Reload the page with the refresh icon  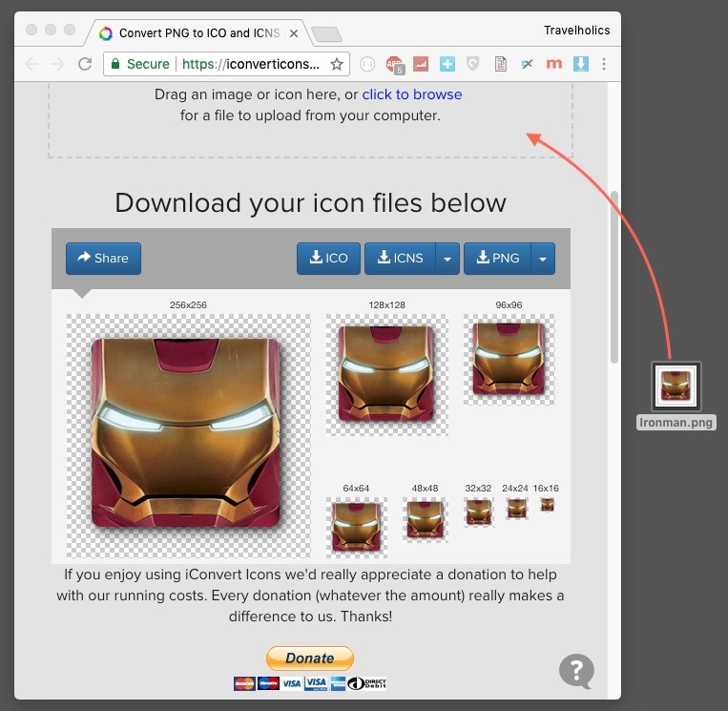[x=85, y=64]
